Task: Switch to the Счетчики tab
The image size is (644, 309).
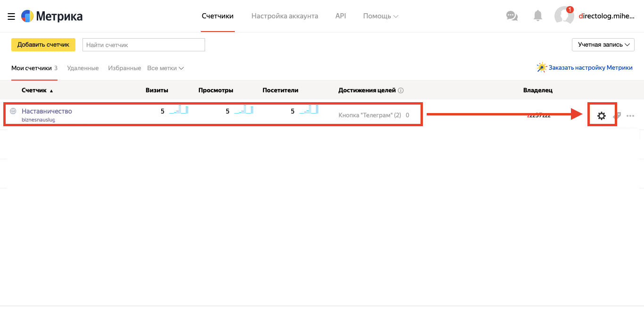Action: pos(218,16)
